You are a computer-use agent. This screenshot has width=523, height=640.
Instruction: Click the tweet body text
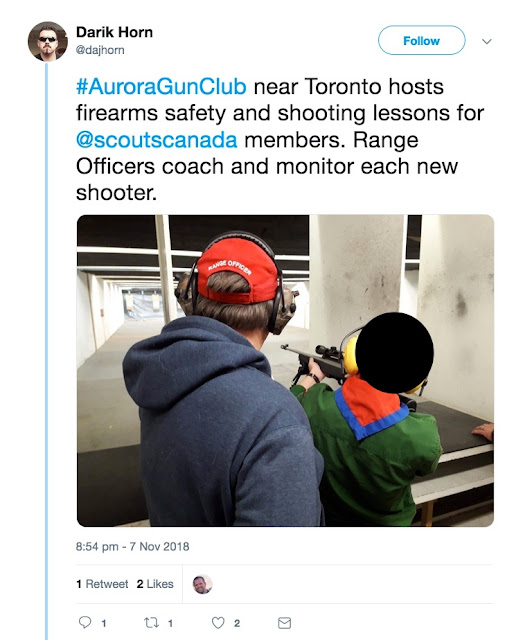[x=280, y=140]
